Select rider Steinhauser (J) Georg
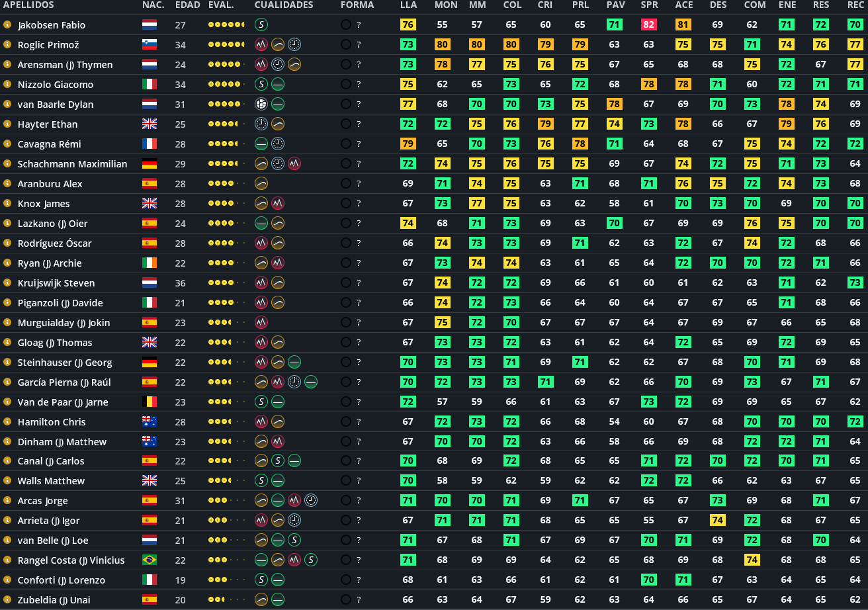The image size is (868, 610). (x=65, y=363)
